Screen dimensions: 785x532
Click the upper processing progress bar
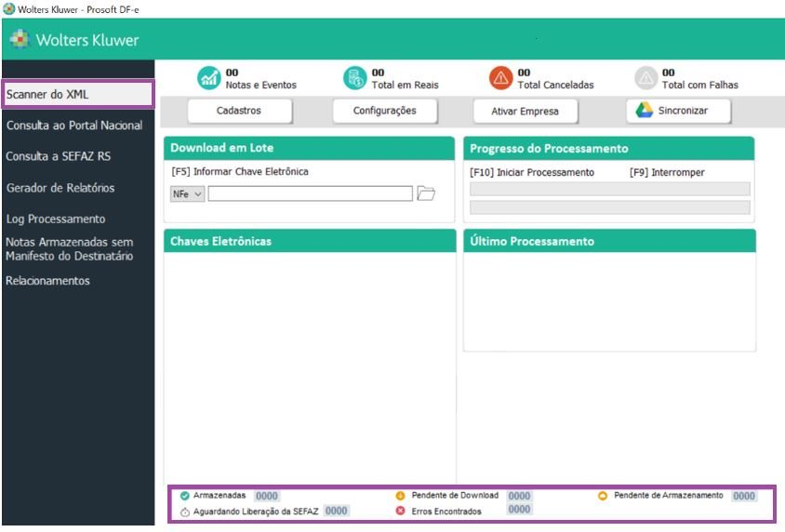[x=610, y=189]
